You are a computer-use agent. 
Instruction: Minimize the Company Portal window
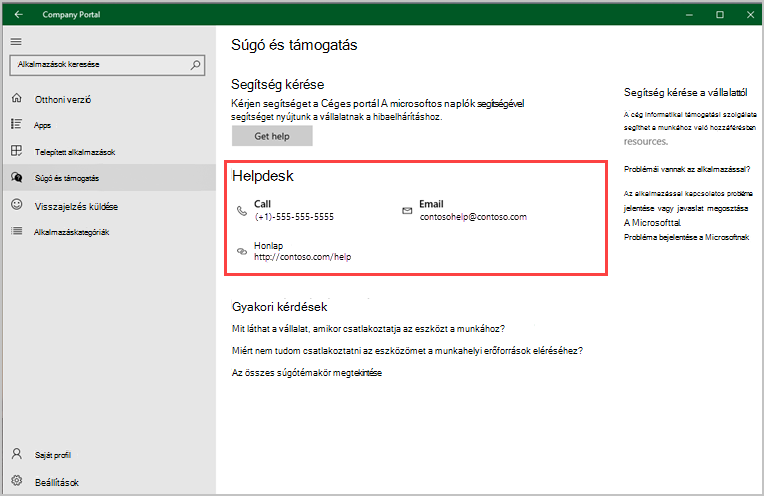(x=689, y=15)
